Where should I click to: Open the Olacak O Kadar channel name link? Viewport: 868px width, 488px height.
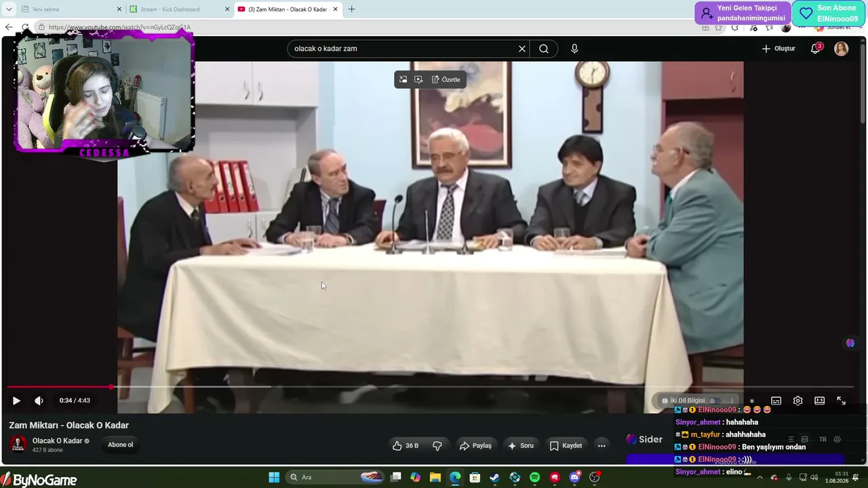(57, 441)
